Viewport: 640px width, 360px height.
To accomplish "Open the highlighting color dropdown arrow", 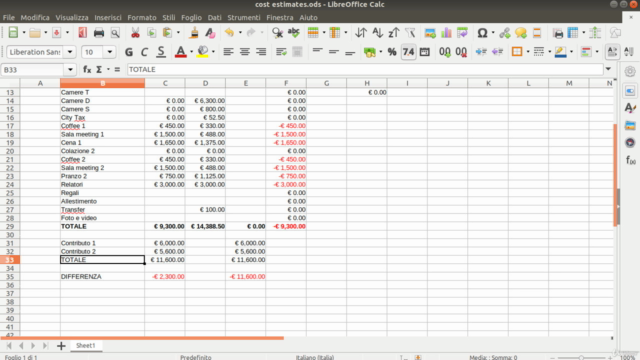I will tap(213, 52).
